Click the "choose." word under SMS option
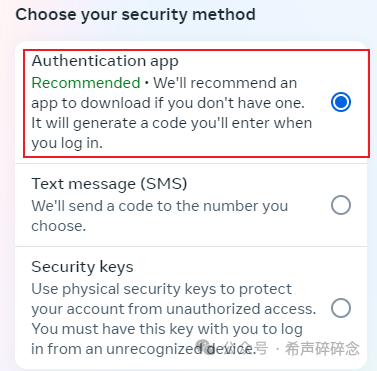Viewport: 377px width, 371px height. point(59,226)
